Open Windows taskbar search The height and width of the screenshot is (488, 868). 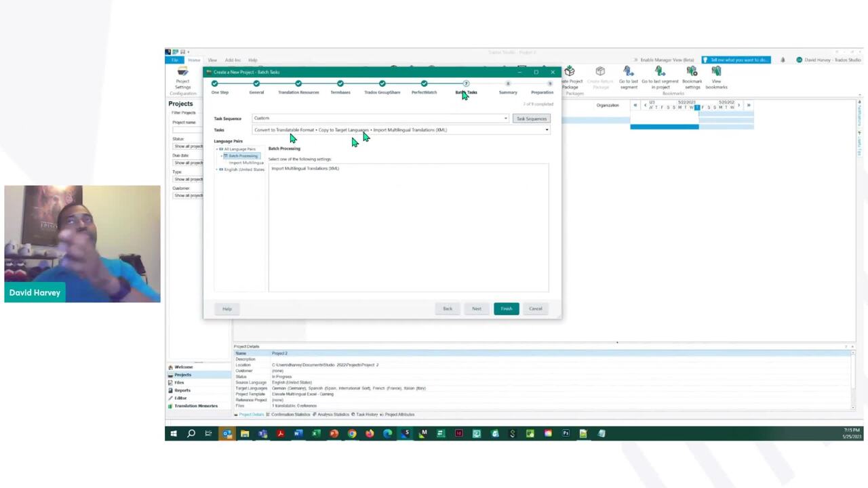[191, 433]
